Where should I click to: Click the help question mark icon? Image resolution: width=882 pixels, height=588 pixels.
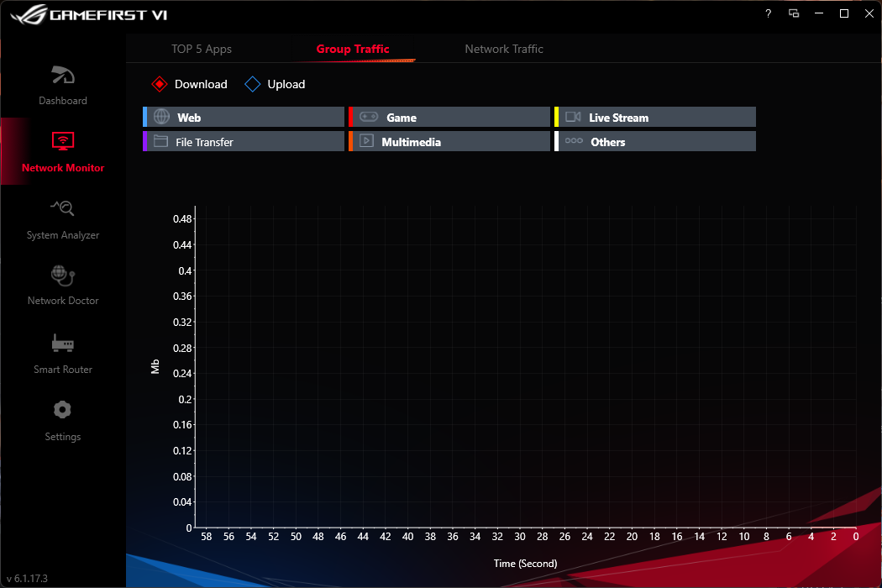point(769,13)
